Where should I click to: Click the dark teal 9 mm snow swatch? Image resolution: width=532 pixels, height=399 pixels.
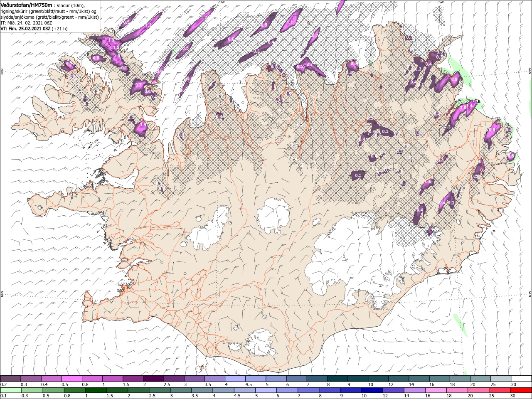pyautogui.click(x=357, y=379)
